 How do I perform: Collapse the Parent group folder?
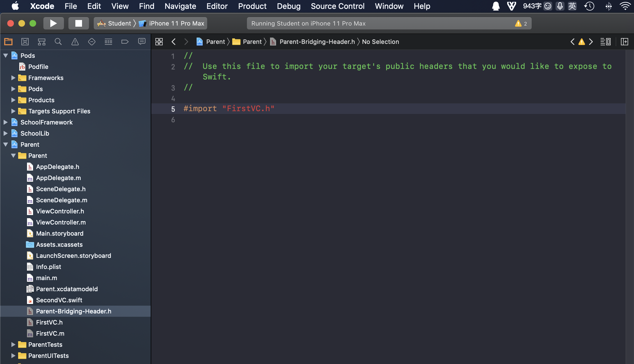pos(13,156)
